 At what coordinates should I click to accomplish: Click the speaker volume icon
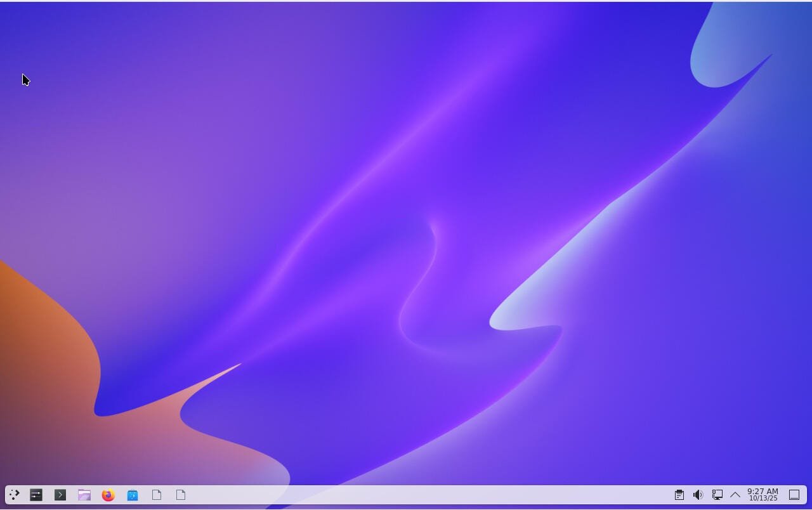(698, 495)
